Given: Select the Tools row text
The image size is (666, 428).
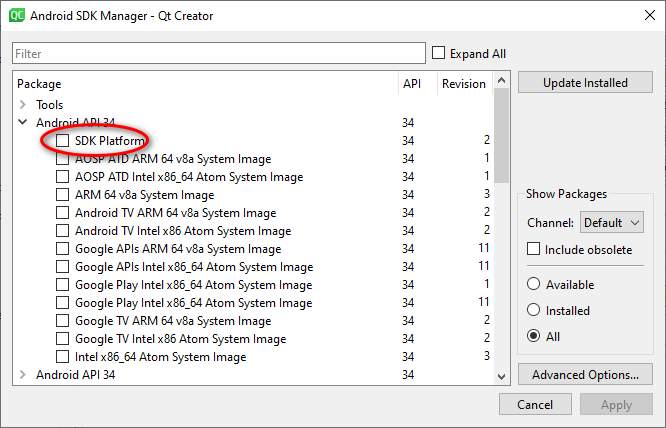Looking at the screenshot, I should click(49, 104).
